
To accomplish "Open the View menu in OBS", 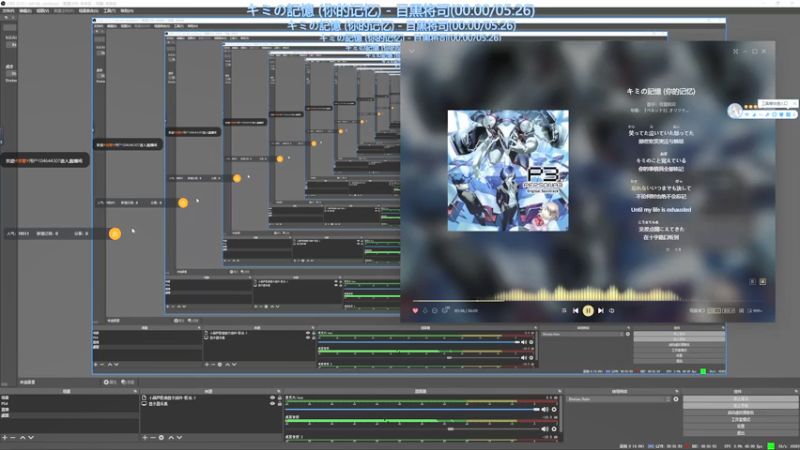I will coord(42,11).
